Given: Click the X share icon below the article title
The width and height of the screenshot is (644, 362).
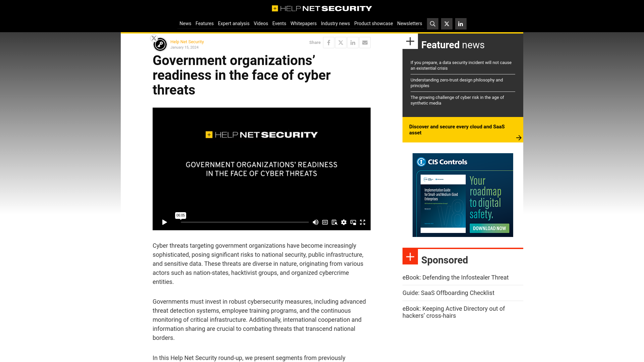Looking at the screenshot, I should (x=340, y=43).
